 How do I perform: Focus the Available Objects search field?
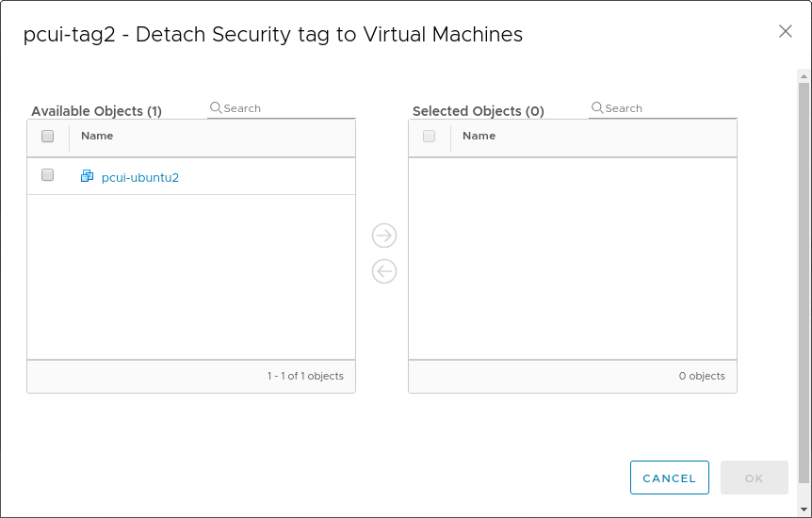pos(287,108)
